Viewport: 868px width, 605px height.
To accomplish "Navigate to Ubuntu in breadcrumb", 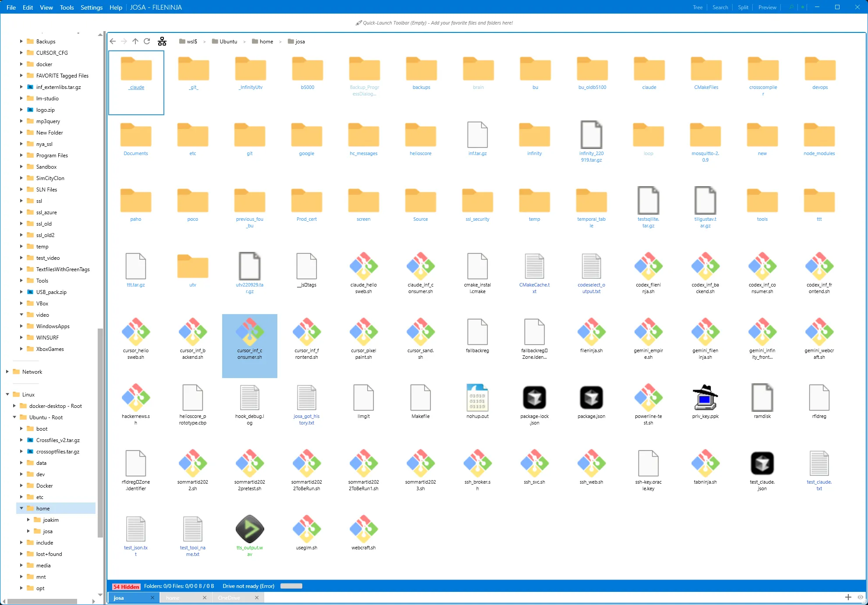I will click(224, 41).
